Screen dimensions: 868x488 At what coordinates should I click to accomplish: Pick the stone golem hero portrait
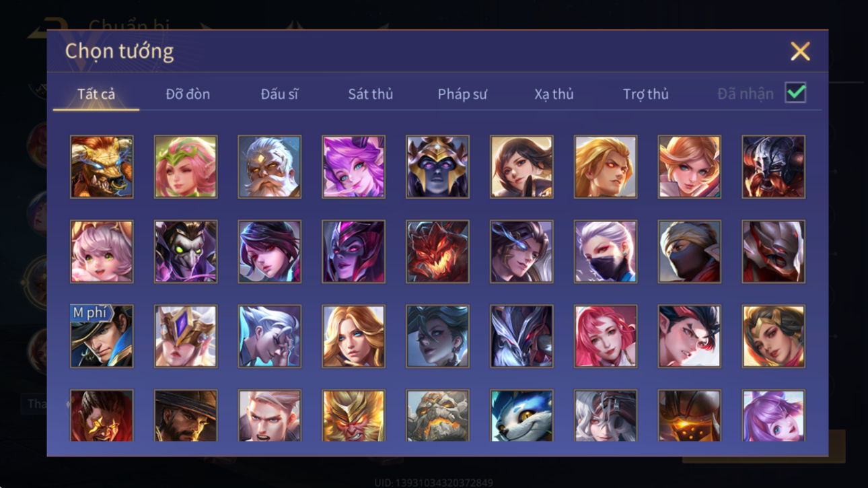[437, 415]
